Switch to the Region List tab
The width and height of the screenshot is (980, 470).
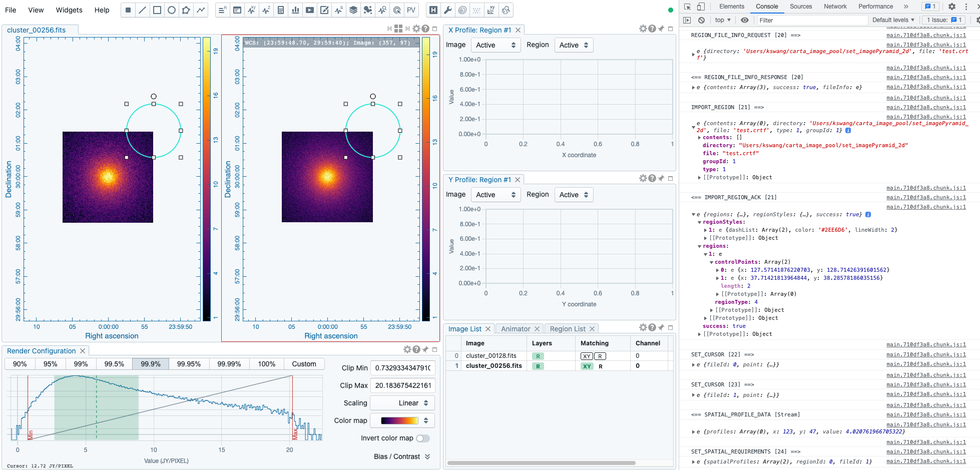click(567, 329)
